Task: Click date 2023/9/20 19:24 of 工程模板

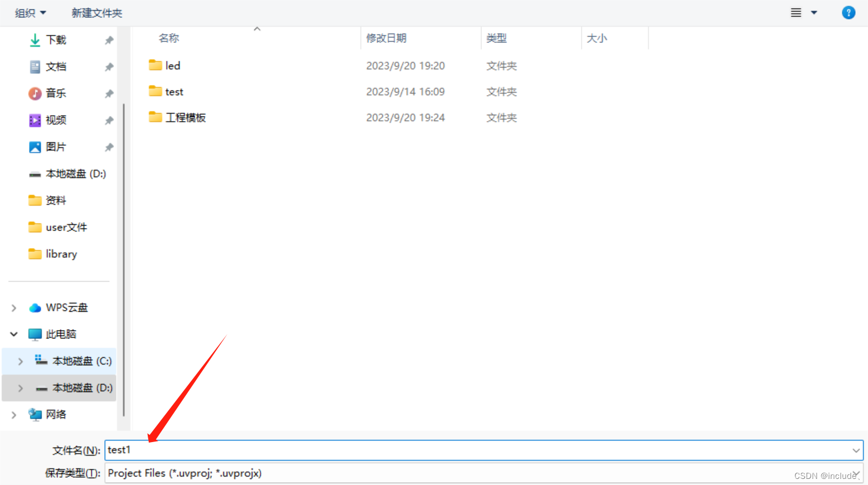Action: [x=405, y=118]
